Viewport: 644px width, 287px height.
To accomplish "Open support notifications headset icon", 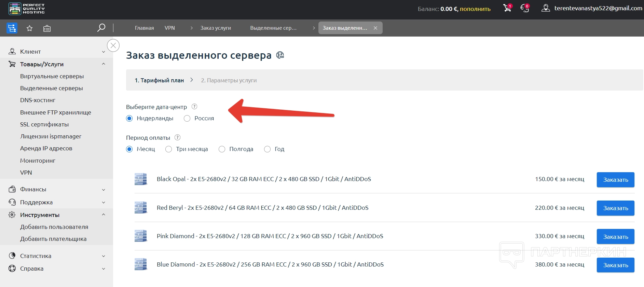I will point(525,8).
